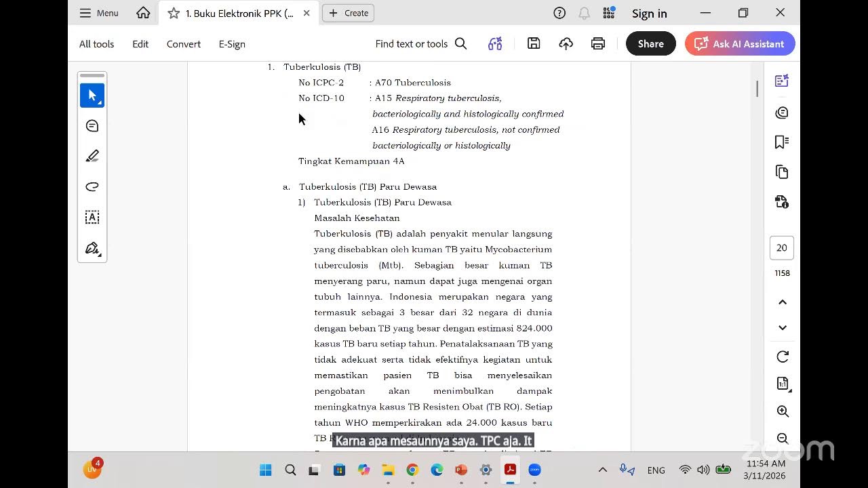Open the Acrobat Home view
Image resolution: width=868 pixels, height=488 pixels.
tap(143, 13)
